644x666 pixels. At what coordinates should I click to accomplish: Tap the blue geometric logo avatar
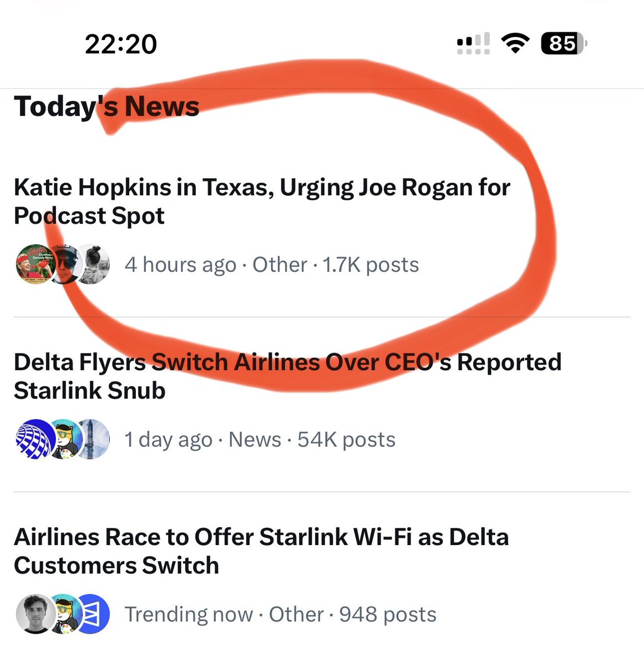[x=93, y=614]
